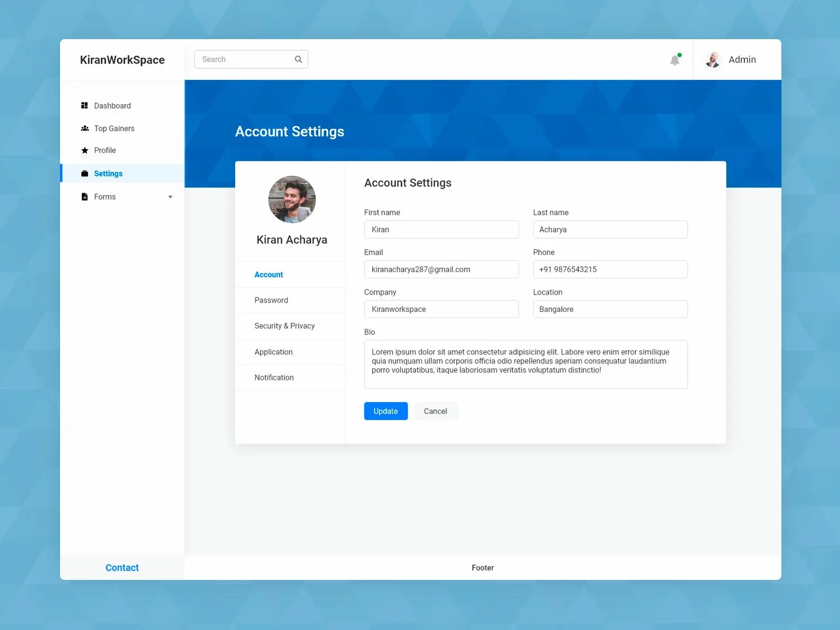This screenshot has width=840, height=630.
Task: Click the Location label
Action: click(548, 292)
